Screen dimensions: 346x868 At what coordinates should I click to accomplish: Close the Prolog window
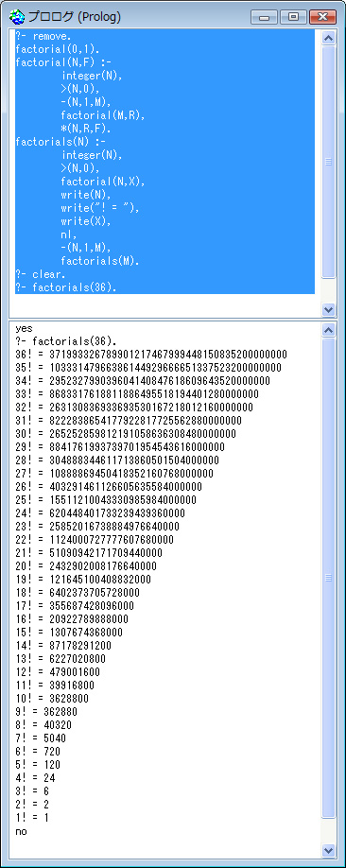point(322,17)
